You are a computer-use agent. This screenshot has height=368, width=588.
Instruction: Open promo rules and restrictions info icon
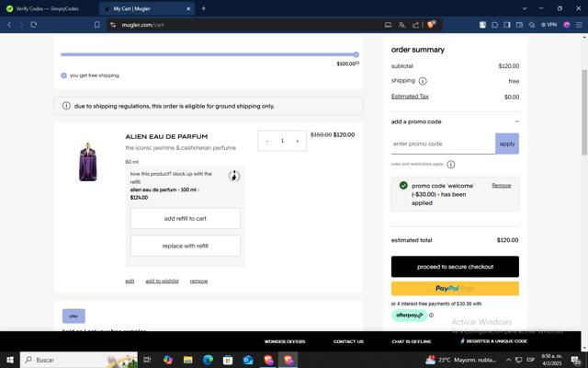pos(451,165)
